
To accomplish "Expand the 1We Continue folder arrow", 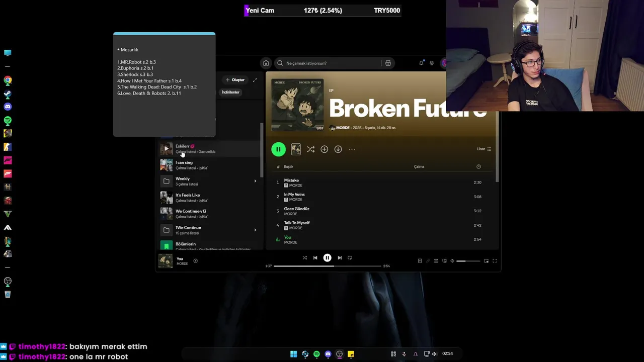I will [x=255, y=230].
